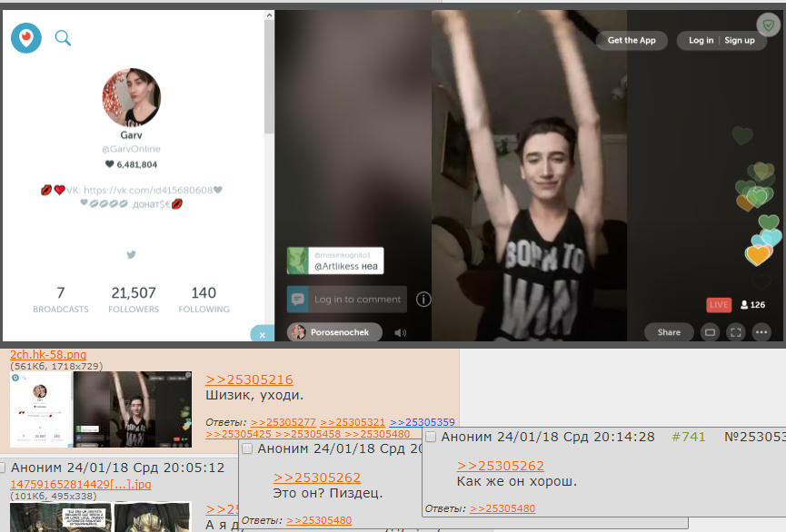
Task: Click the info icon beside the comment box
Action: point(423,299)
